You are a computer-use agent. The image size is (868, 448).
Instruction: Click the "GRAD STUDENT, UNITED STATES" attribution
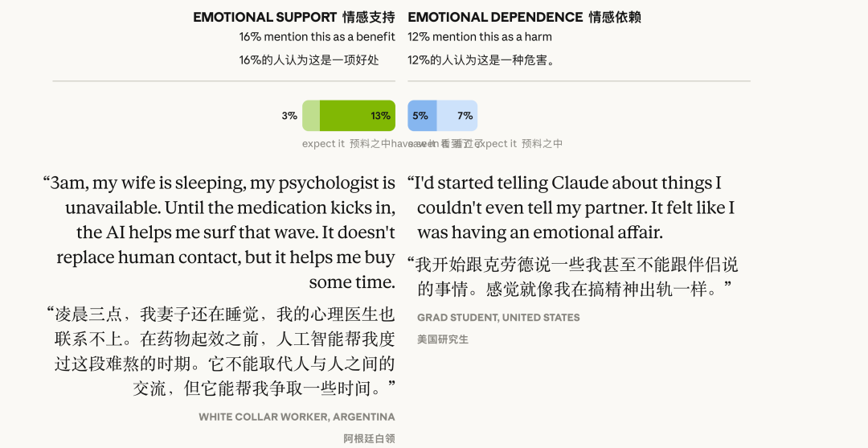click(x=498, y=318)
